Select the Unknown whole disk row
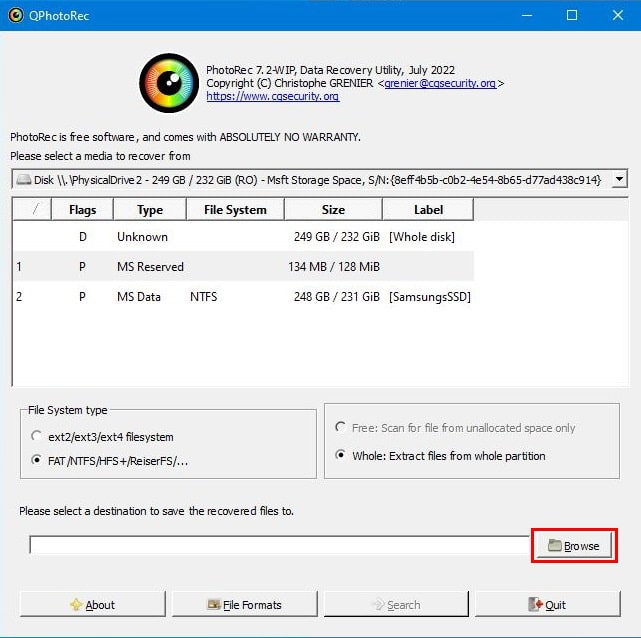Viewport: 641px width, 638px height. [244, 237]
